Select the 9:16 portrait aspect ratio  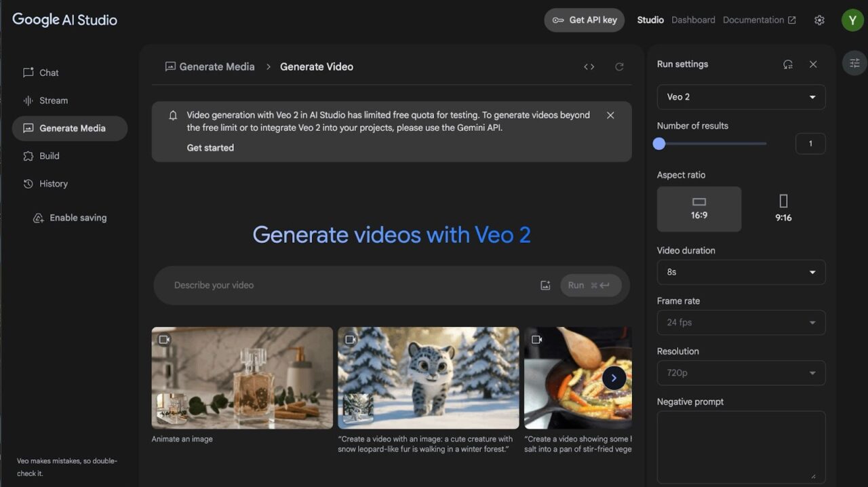(783, 209)
